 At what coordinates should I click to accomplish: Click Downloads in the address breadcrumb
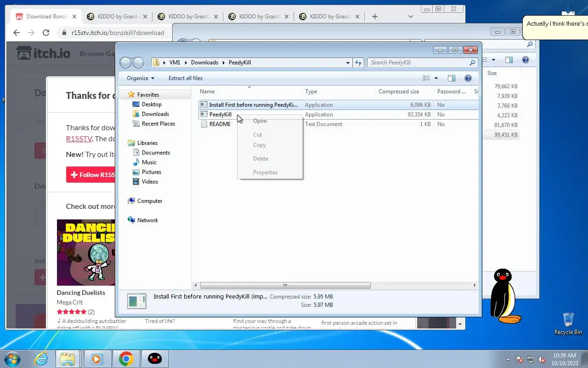click(x=204, y=63)
